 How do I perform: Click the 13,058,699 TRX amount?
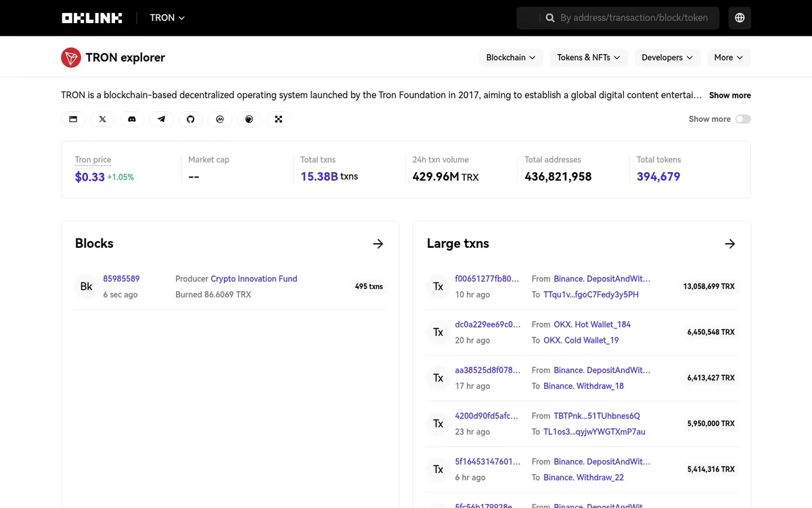(x=709, y=287)
